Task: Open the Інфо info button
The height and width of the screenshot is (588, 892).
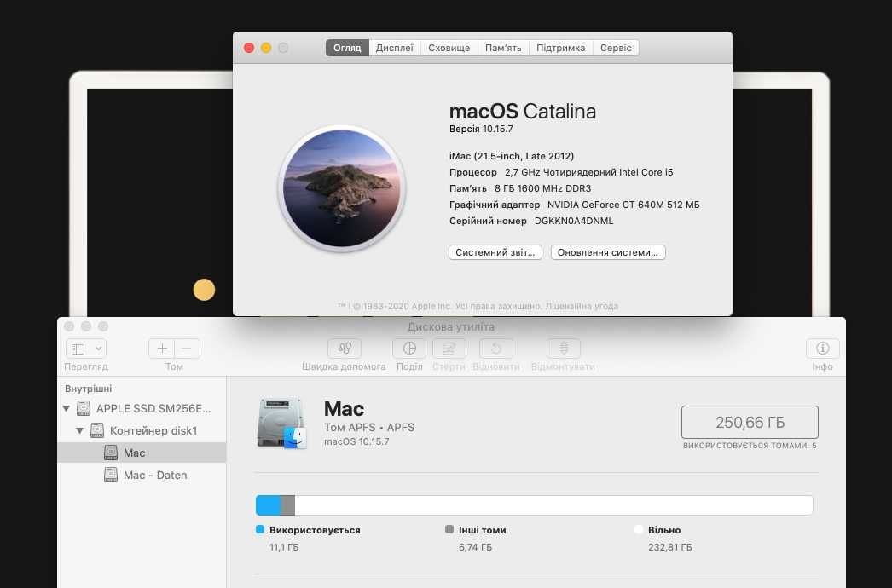Action: tap(823, 349)
